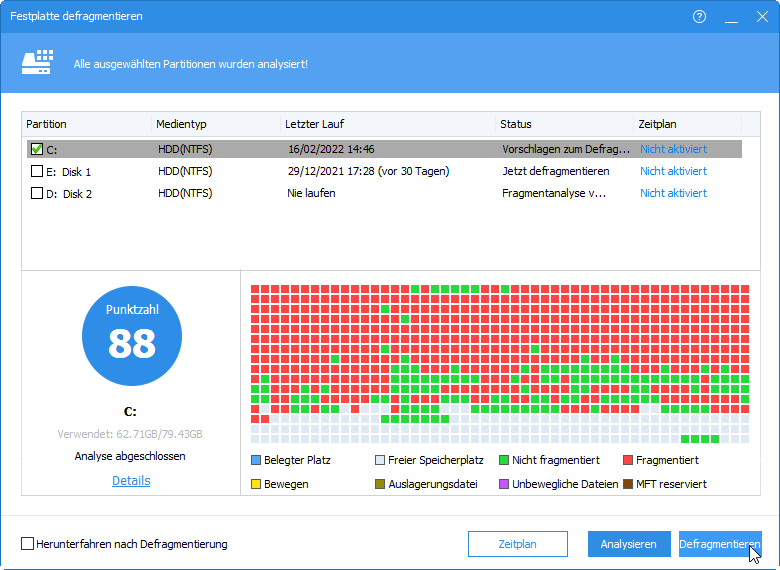780x570 pixels.
Task: Click the Zeitplan button
Action: pos(517,544)
